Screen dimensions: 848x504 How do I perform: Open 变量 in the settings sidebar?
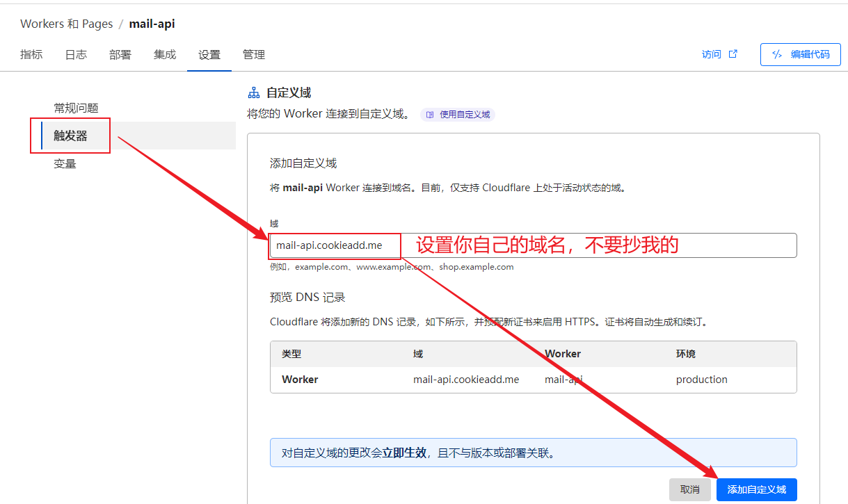[65, 164]
